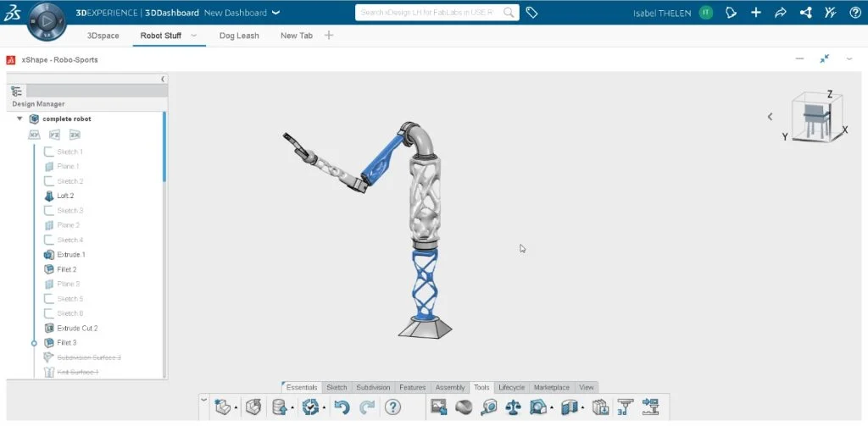Open the network connections icon
Image resolution: width=868 pixels, height=426 pixels.
tap(805, 13)
